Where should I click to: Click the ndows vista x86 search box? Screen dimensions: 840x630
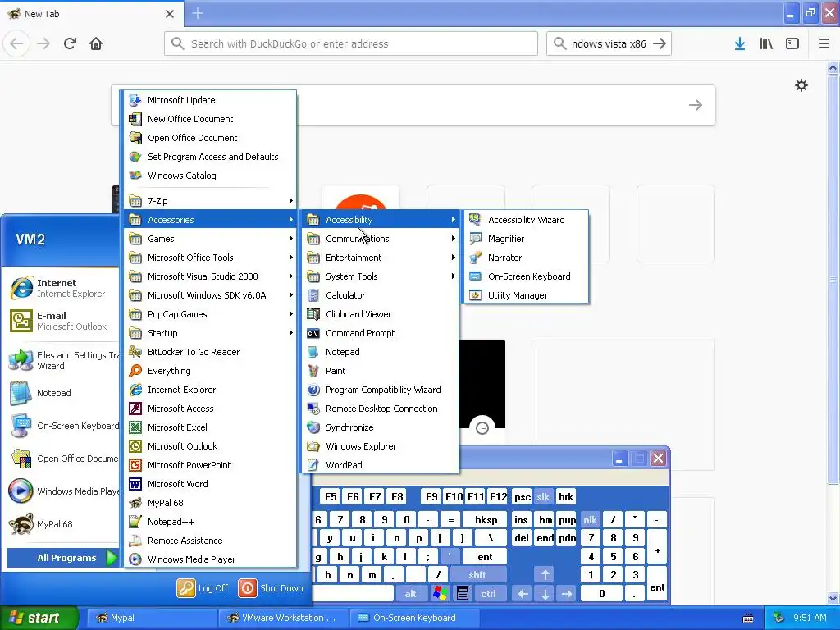[609, 44]
